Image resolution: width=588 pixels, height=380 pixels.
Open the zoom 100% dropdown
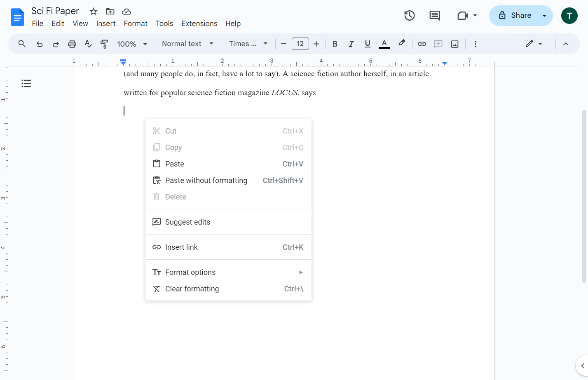(x=132, y=44)
